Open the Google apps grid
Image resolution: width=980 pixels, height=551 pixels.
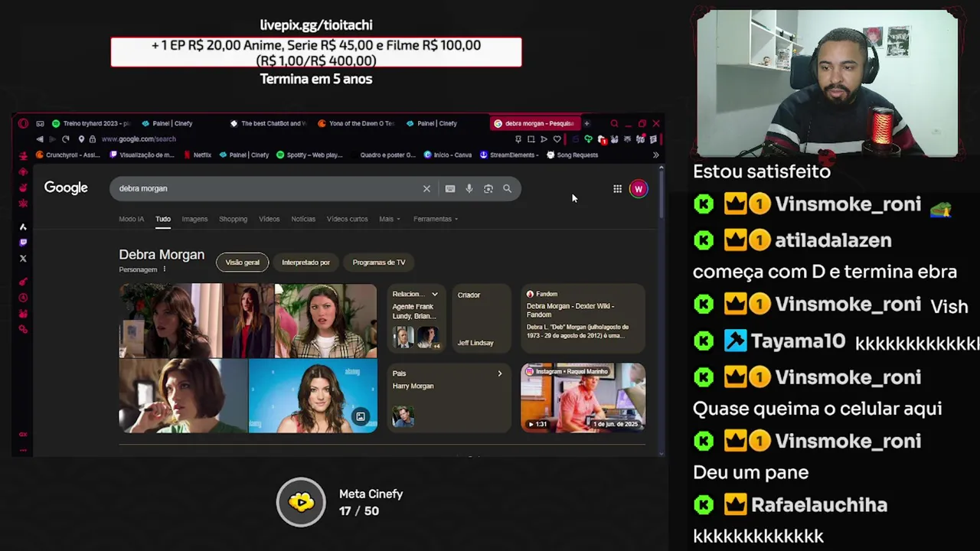(617, 189)
